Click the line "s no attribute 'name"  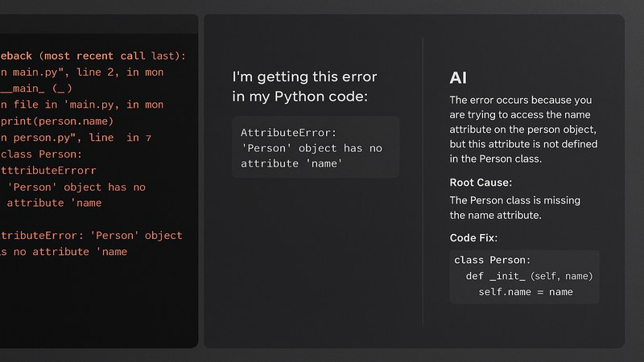tap(64, 252)
